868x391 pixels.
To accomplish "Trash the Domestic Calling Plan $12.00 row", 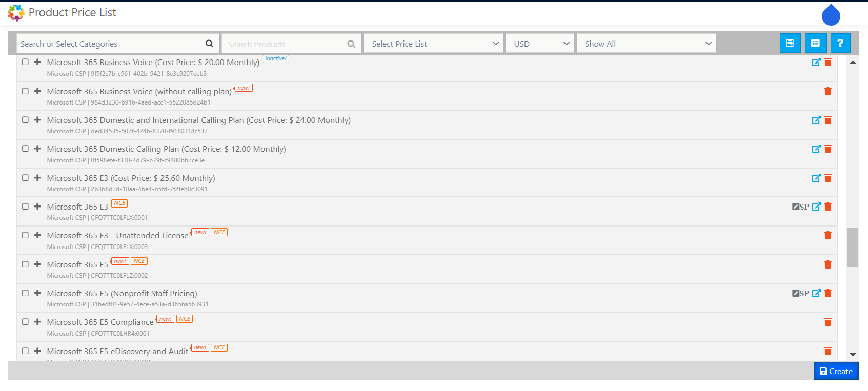I will coord(828,149).
